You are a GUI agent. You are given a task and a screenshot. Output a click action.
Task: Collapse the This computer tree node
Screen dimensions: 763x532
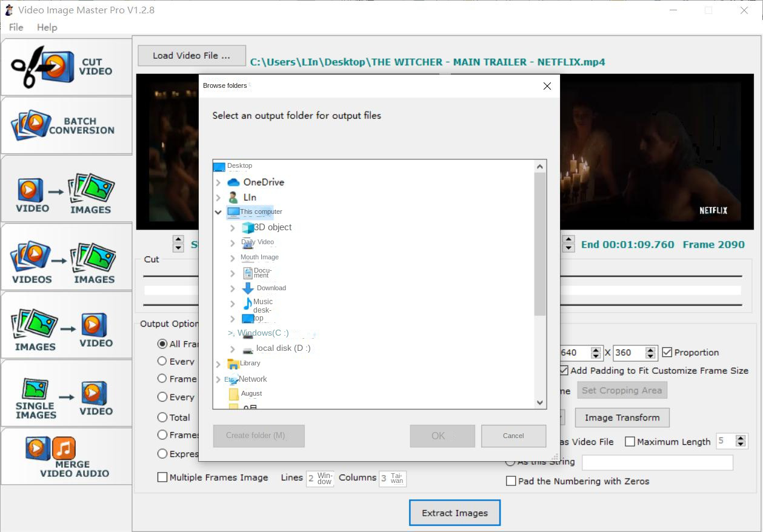[x=219, y=212]
